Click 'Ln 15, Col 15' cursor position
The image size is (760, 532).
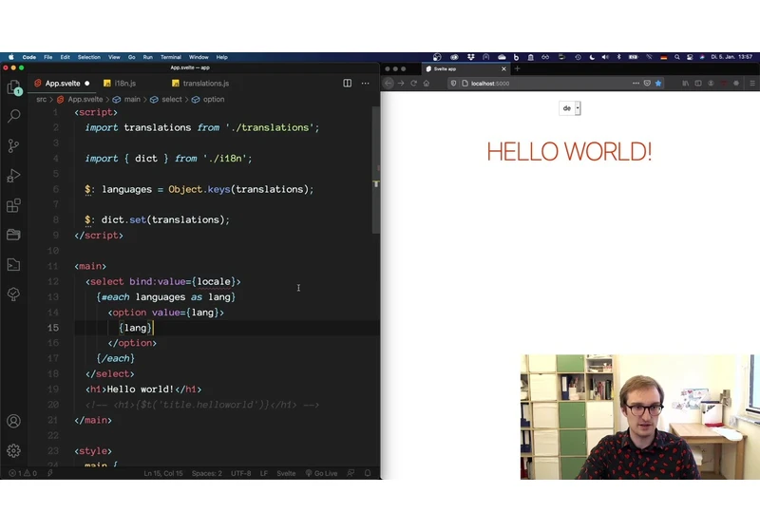pos(163,473)
